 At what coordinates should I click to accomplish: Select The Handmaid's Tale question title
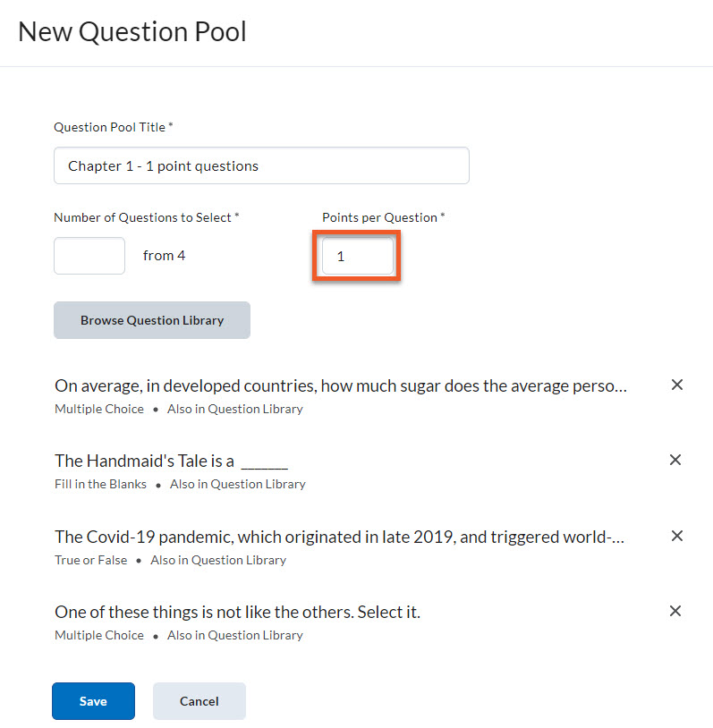[x=171, y=461]
